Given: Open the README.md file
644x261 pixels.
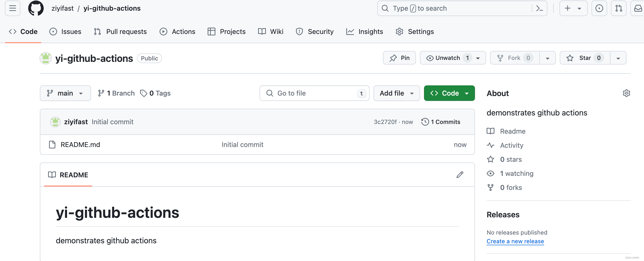Looking at the screenshot, I should [80, 145].
